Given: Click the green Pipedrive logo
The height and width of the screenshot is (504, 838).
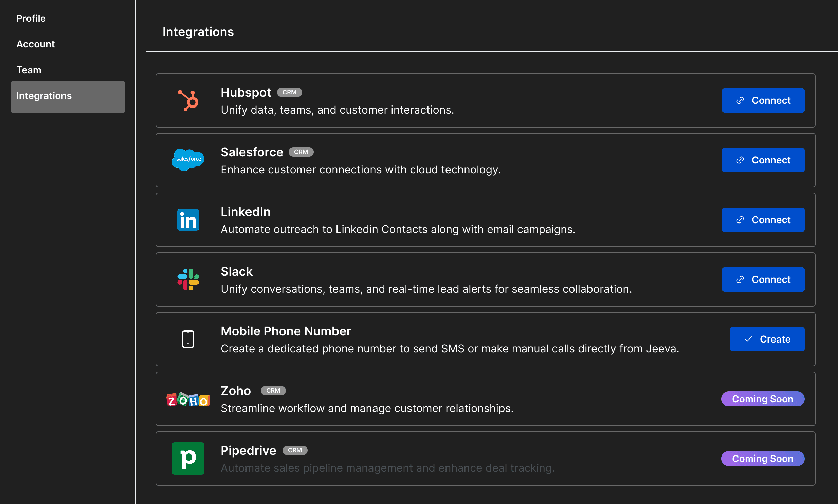Looking at the screenshot, I should point(188,459).
